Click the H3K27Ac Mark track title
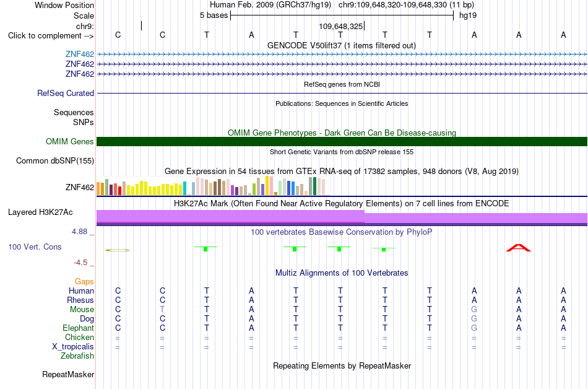Screen dimensions: 588x389 tap(342, 204)
